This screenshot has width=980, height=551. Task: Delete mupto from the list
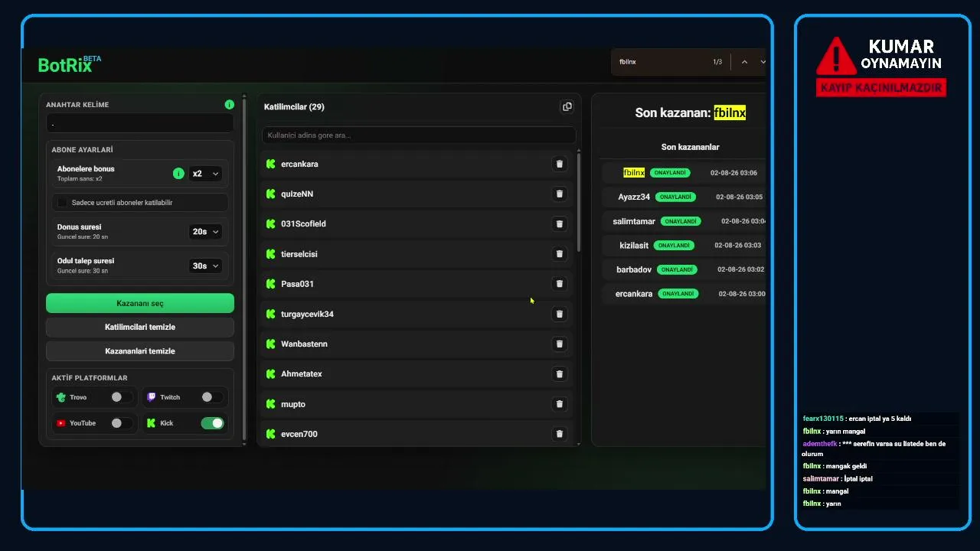pos(559,404)
